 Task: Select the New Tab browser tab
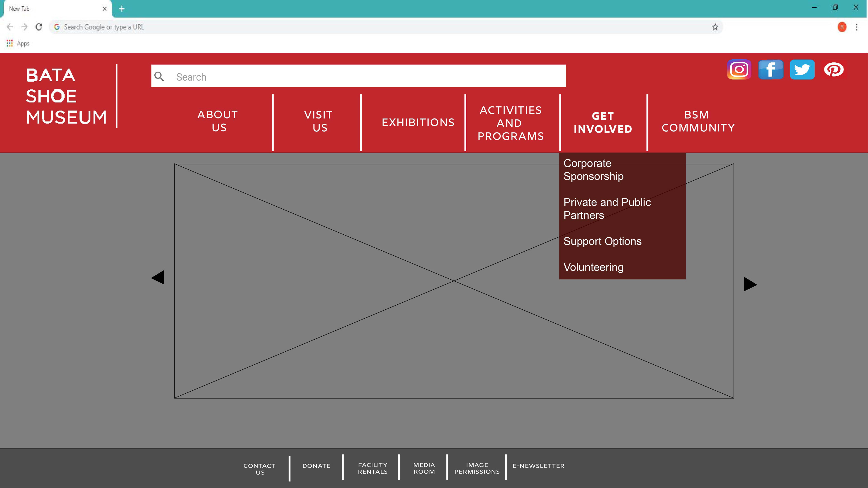point(57,9)
